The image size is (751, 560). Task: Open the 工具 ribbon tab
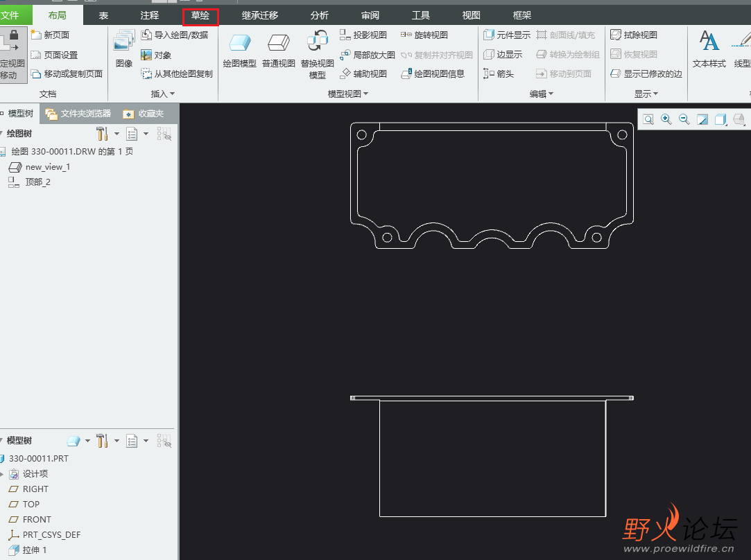[421, 15]
